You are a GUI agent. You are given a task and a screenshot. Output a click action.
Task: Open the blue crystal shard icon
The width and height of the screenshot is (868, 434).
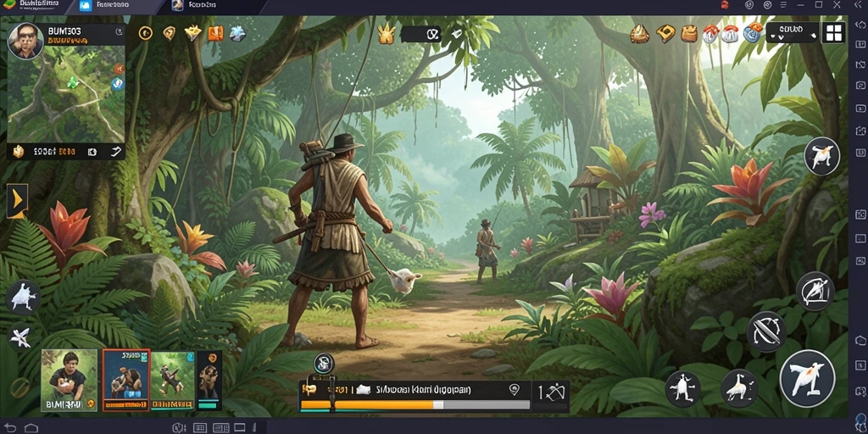[x=237, y=33]
